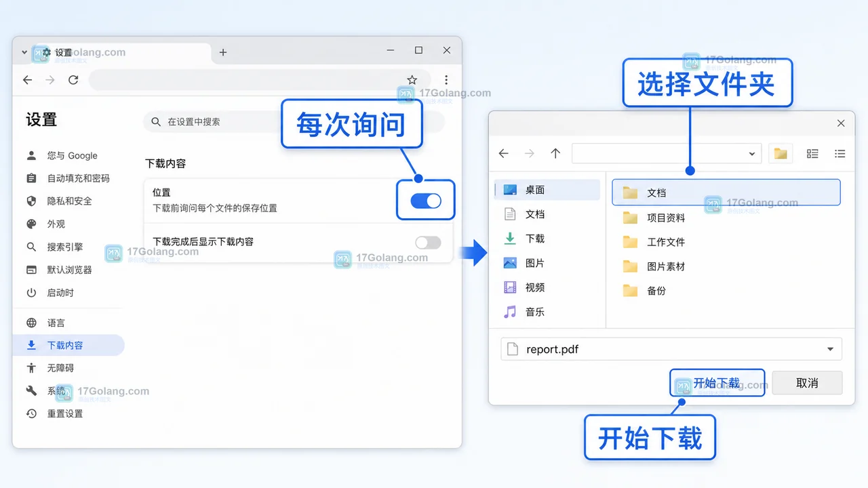Enable showing downloads when complete
This screenshot has width=868, height=488.
(428, 243)
